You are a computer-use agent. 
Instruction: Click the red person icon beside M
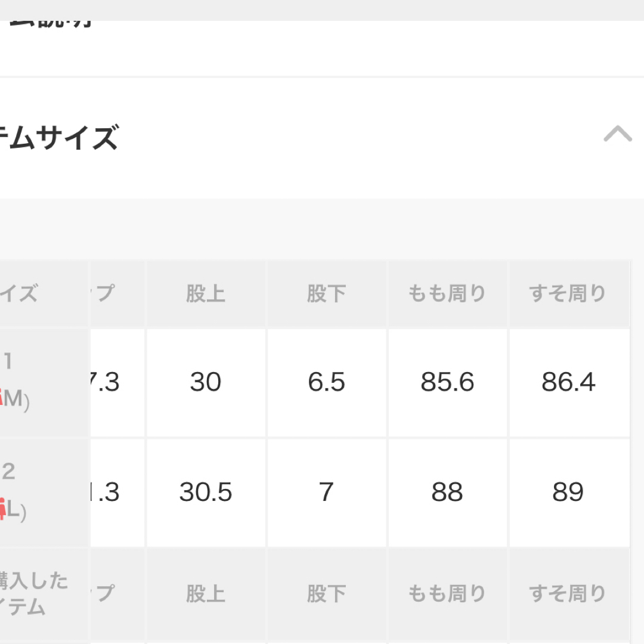[x=1, y=398]
